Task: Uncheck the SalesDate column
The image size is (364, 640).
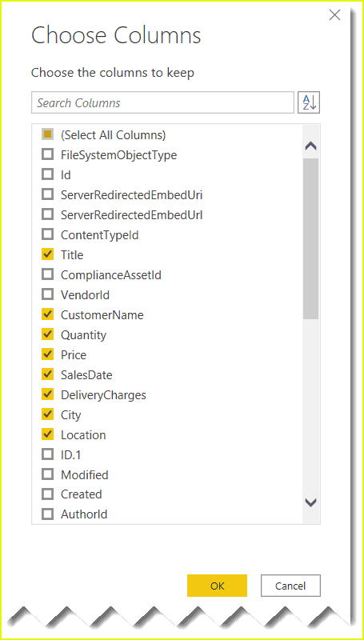Action: tap(48, 374)
